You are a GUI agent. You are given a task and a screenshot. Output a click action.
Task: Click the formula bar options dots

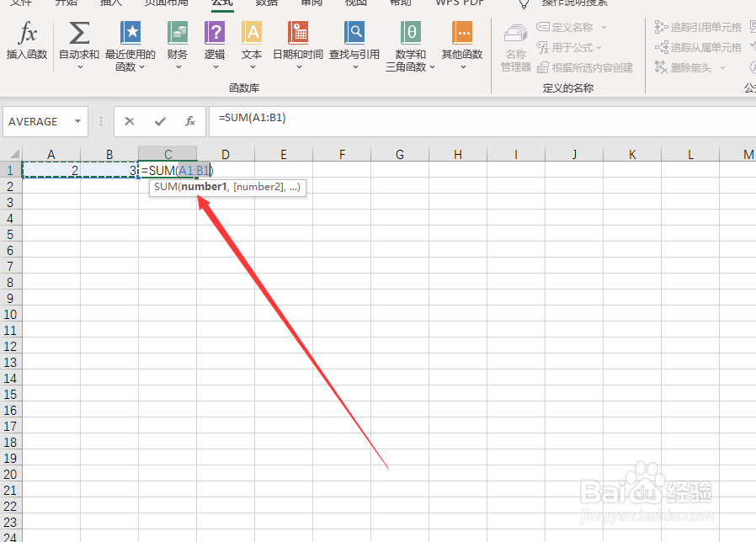(x=101, y=121)
